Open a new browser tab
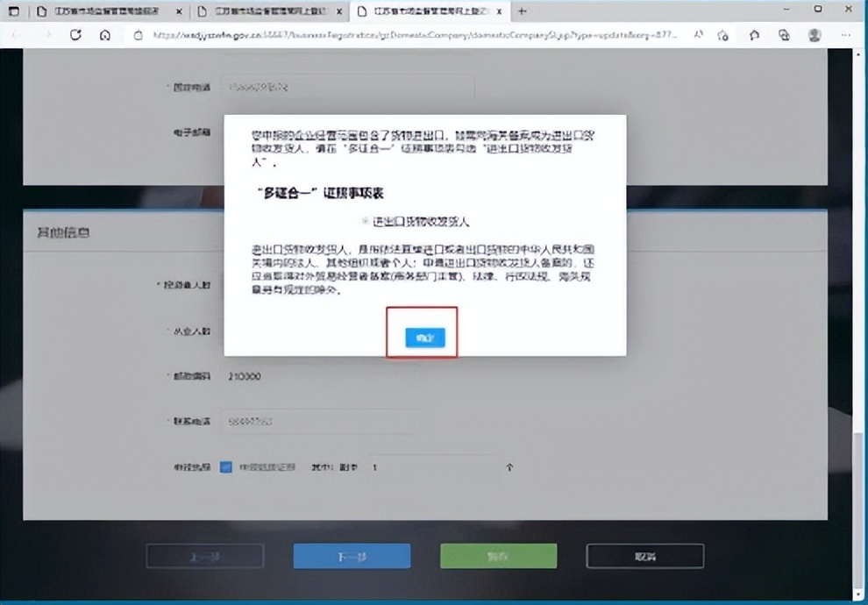The width and height of the screenshot is (868, 605). click(x=521, y=11)
